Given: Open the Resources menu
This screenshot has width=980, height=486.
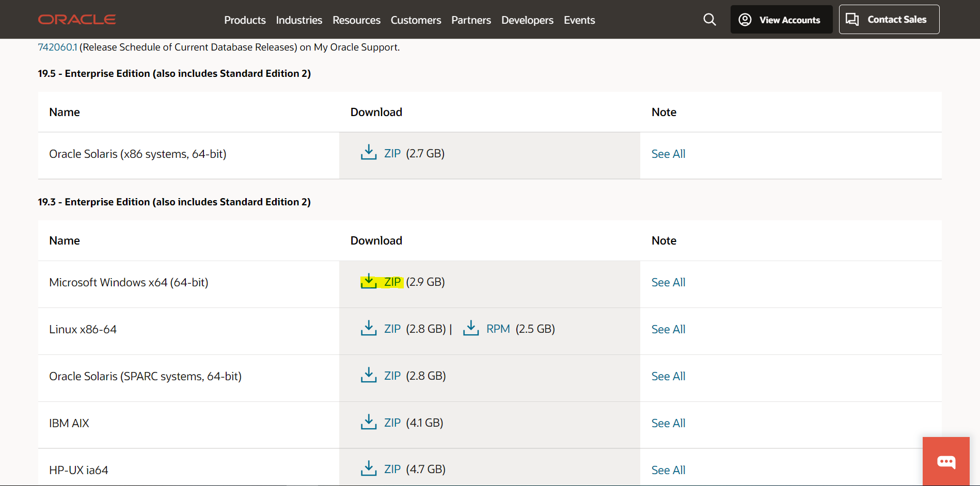Looking at the screenshot, I should pos(356,20).
